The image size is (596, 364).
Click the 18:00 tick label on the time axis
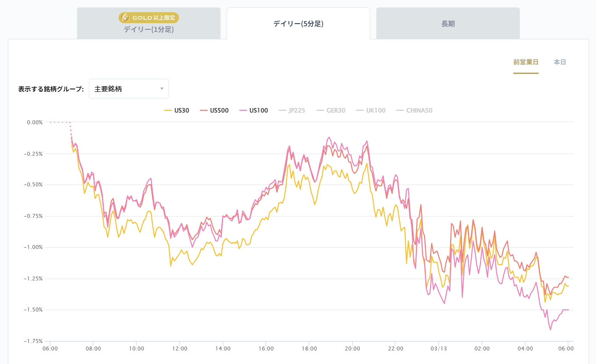tap(309, 349)
